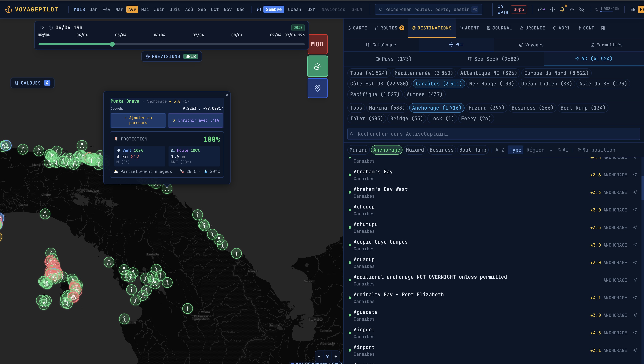Click the blue location pin button

click(x=317, y=88)
